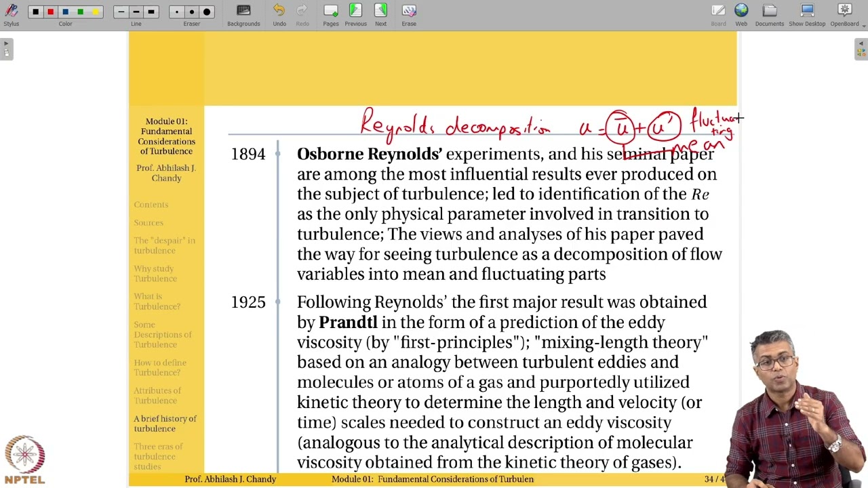Click Show Desktop icon
This screenshot has height=488, width=868.
807,14
